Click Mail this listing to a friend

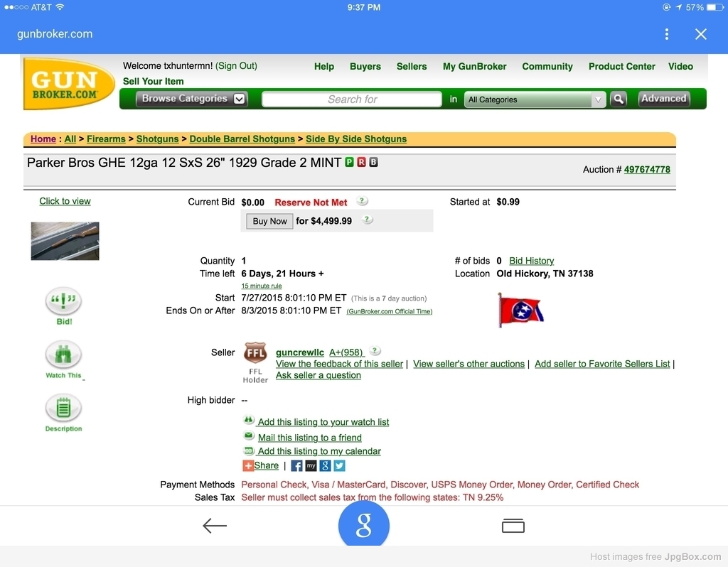[x=310, y=438]
